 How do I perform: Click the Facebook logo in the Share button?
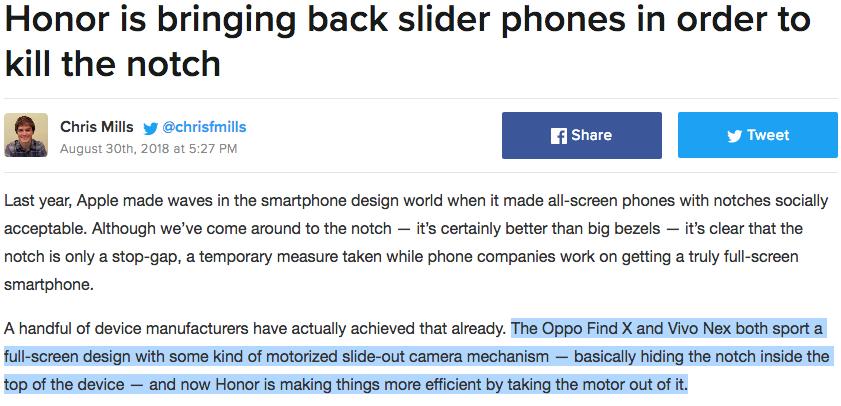(x=559, y=136)
